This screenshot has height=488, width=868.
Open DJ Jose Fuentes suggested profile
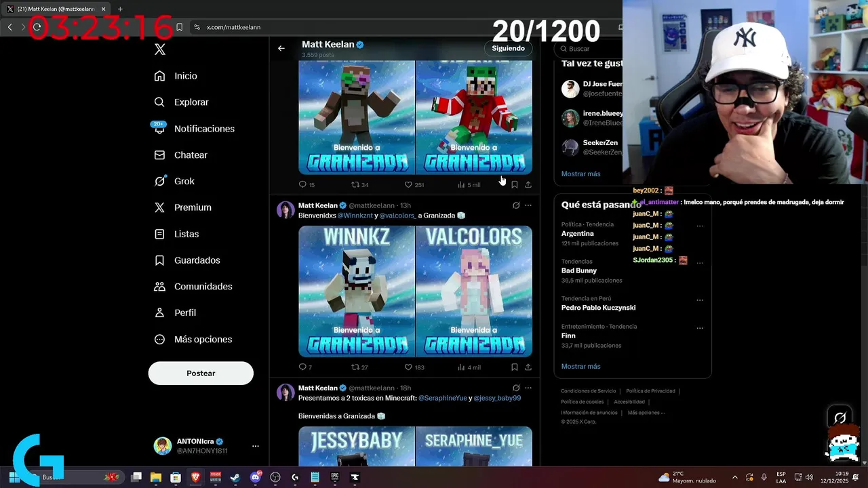pyautogui.click(x=592, y=89)
